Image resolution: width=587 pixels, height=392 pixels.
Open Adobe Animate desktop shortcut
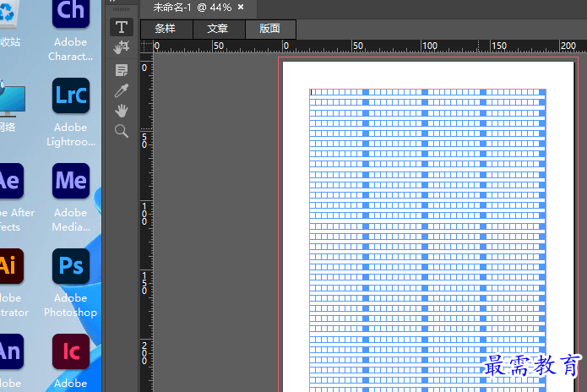click(12, 362)
